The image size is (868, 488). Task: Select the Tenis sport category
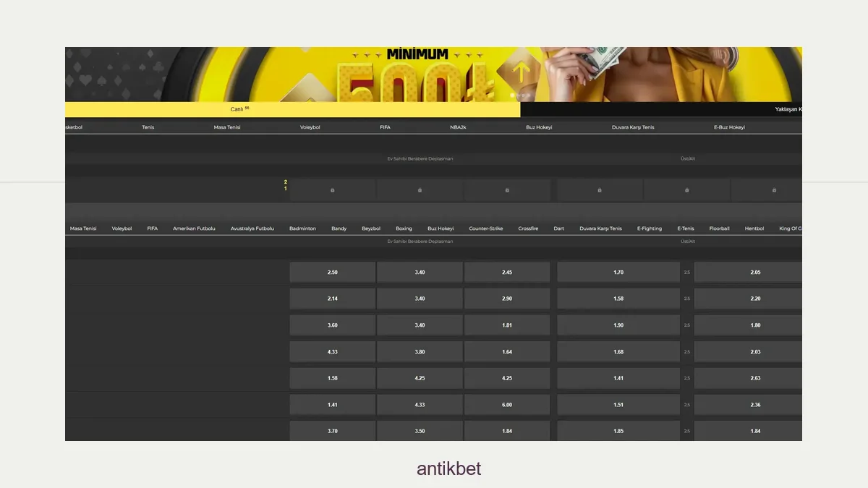148,127
